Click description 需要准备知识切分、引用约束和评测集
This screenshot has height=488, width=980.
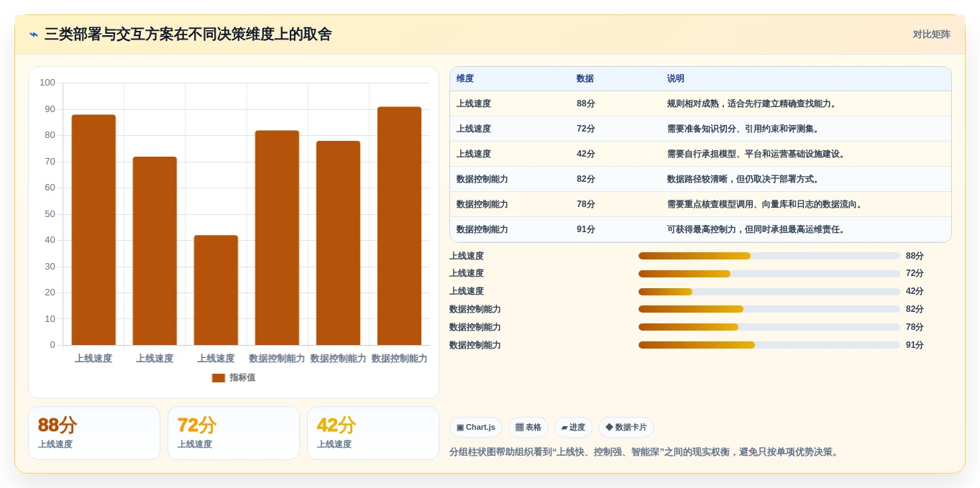click(x=744, y=129)
